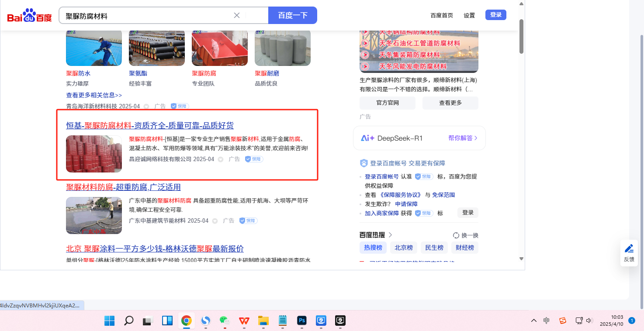
Task: Click the 保障 badge under 恒基 ad result
Action: coord(254,159)
